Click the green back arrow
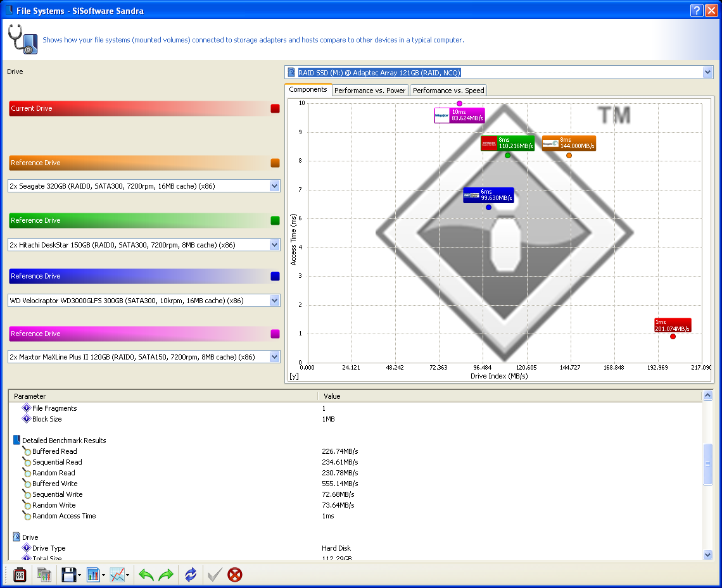 tap(146, 575)
